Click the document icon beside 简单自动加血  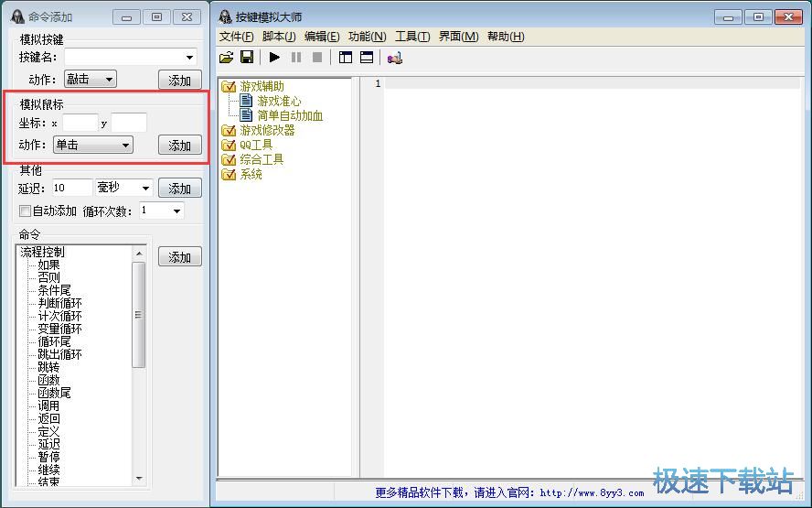(x=247, y=115)
